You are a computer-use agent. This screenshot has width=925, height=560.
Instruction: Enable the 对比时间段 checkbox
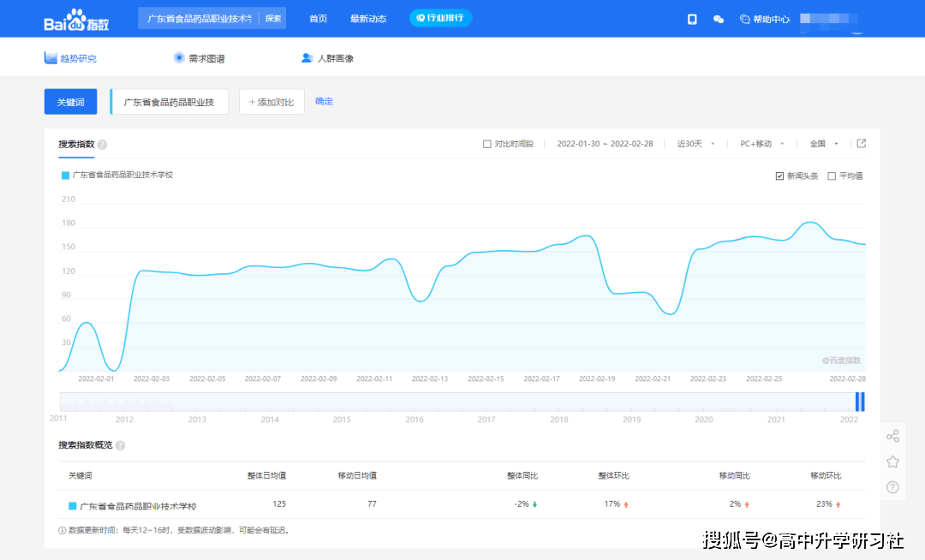coord(487,144)
